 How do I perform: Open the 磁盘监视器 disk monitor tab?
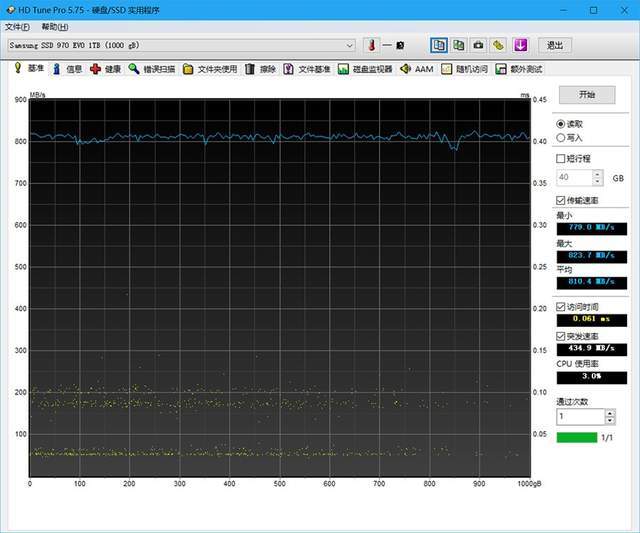pyautogui.click(x=365, y=69)
